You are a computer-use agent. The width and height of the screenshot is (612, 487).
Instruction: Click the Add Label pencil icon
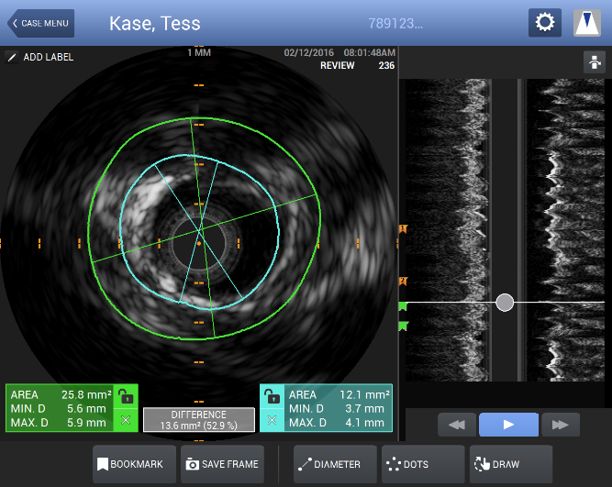click(12, 57)
